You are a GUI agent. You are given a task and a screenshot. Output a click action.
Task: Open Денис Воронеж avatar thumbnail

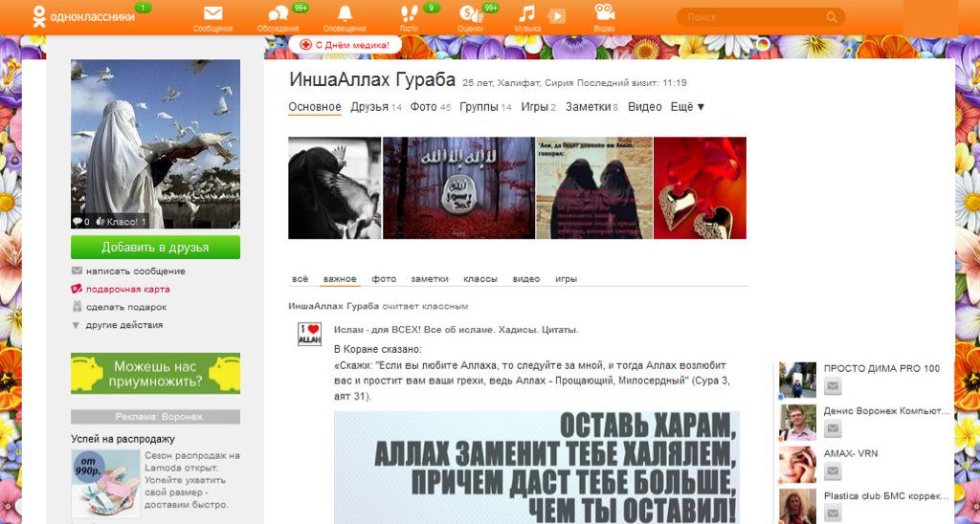click(797, 423)
